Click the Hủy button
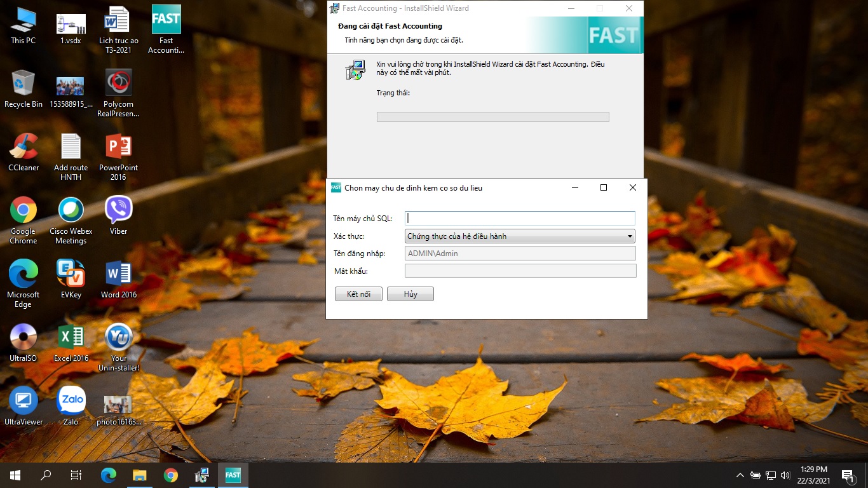The image size is (868, 488). click(410, 294)
